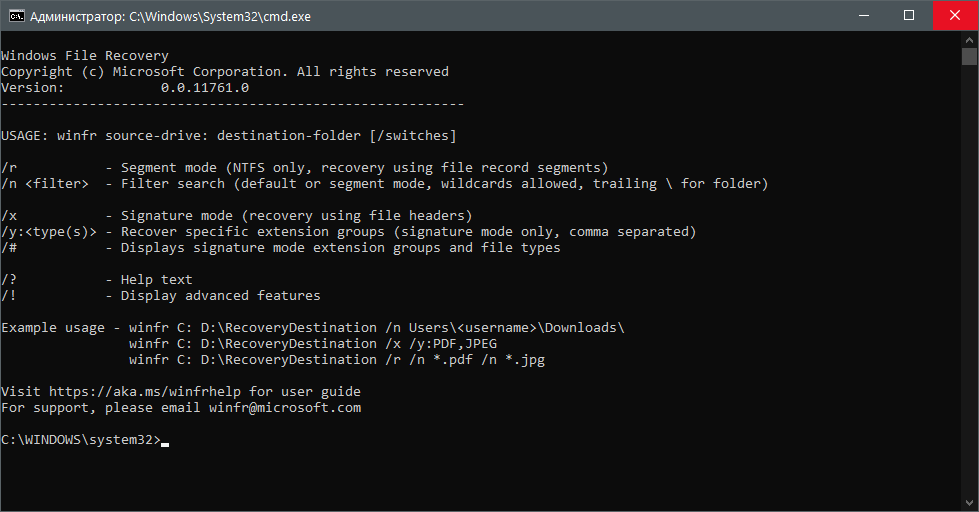
Task: Click the "/?" Help text switch
Action: click(x=9, y=280)
